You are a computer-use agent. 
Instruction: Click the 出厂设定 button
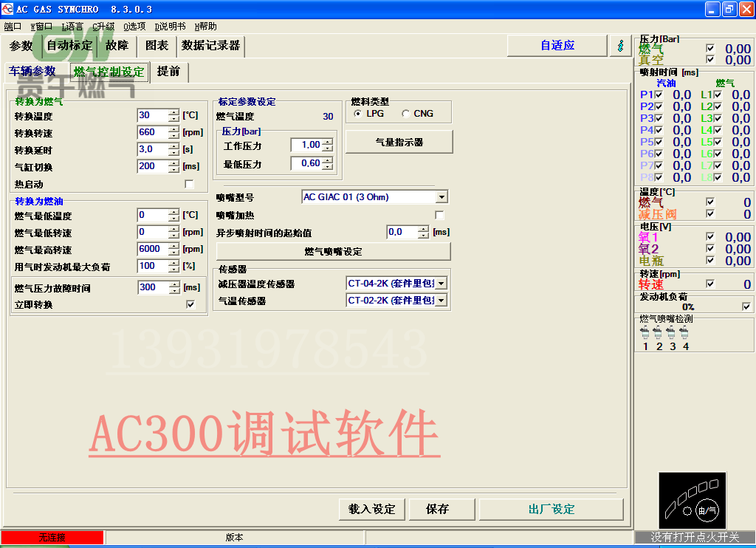(x=551, y=509)
